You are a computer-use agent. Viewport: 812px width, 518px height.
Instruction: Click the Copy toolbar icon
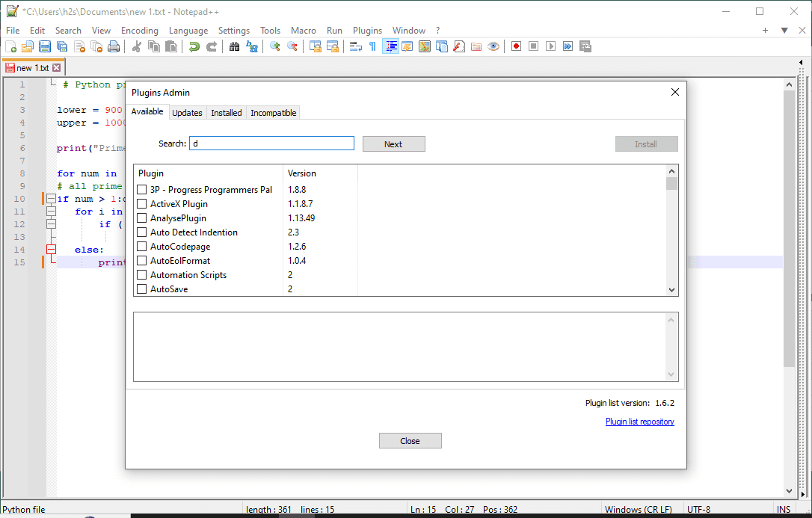(x=154, y=46)
